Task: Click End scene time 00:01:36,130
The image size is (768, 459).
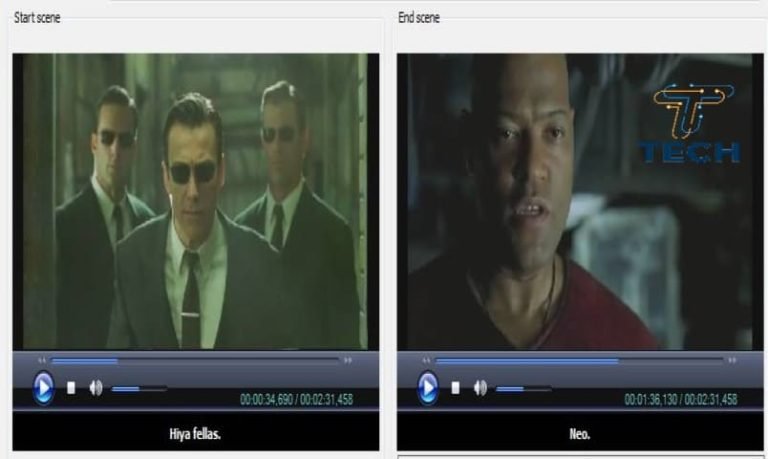Action: 651,400
